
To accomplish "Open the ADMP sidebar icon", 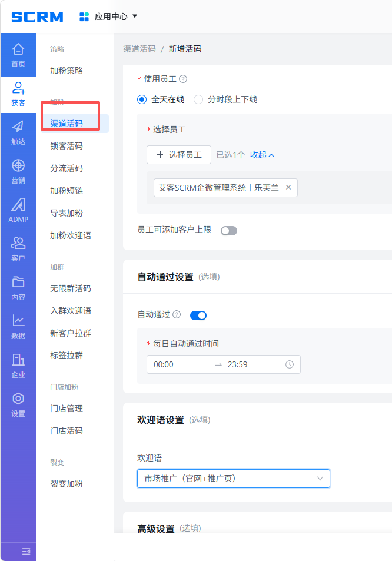I will [x=18, y=204].
